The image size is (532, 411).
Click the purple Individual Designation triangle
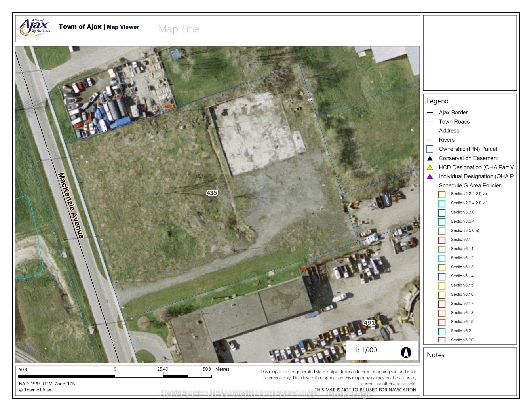(430, 176)
